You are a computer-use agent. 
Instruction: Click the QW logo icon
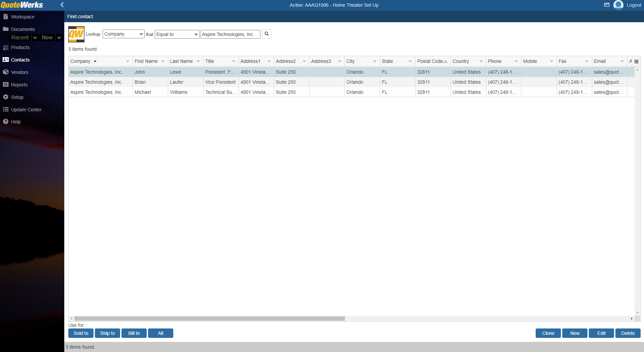76,34
